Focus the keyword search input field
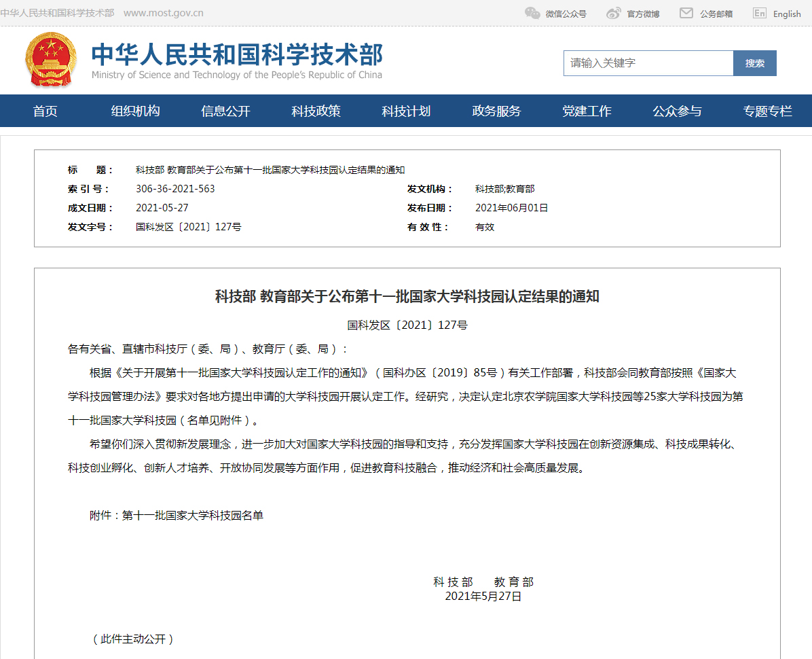812x659 pixels. pos(648,63)
